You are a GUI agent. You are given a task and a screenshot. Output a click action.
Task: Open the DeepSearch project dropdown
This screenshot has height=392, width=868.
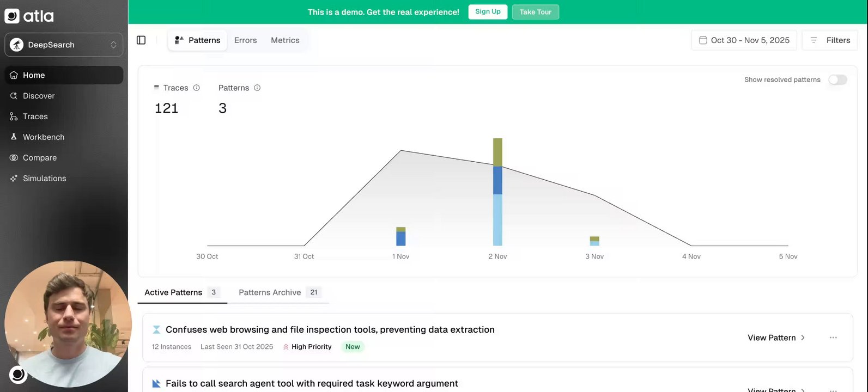(x=64, y=45)
